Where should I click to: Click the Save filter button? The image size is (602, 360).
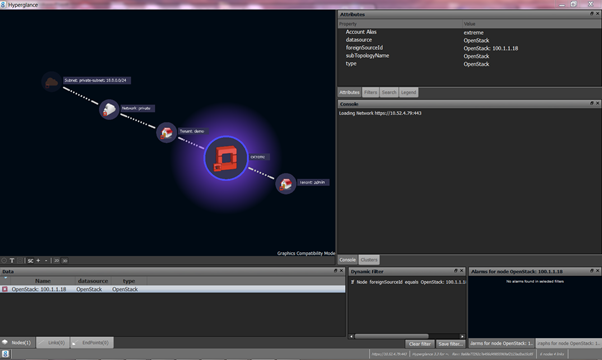click(450, 344)
